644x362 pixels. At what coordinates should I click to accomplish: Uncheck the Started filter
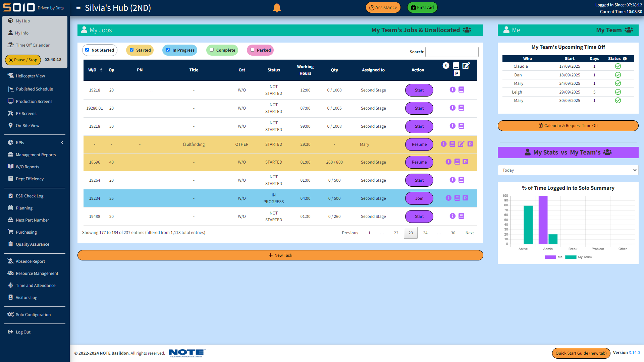[131, 50]
